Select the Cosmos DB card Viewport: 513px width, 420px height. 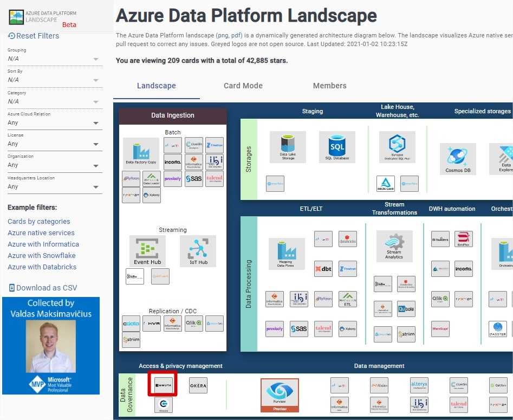click(458, 159)
